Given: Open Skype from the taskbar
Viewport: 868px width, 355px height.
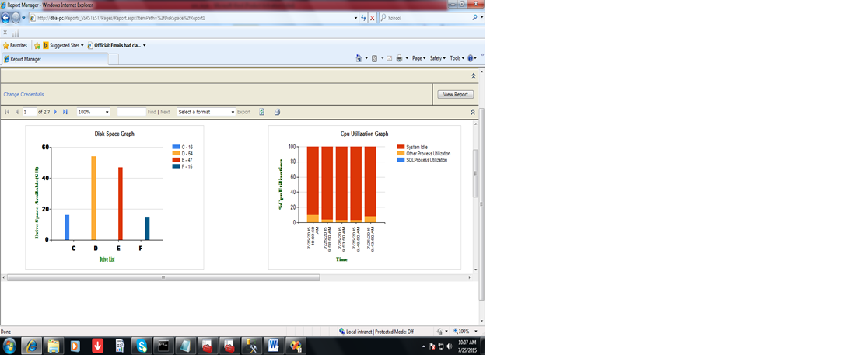Looking at the screenshot, I should [141, 345].
